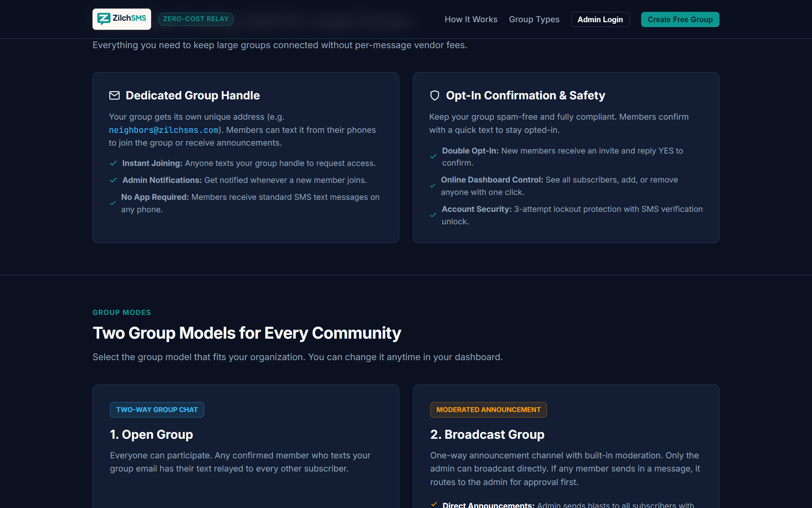The image size is (812, 508).
Task: Click the 'Everyone can participate' description
Action: 240,462
